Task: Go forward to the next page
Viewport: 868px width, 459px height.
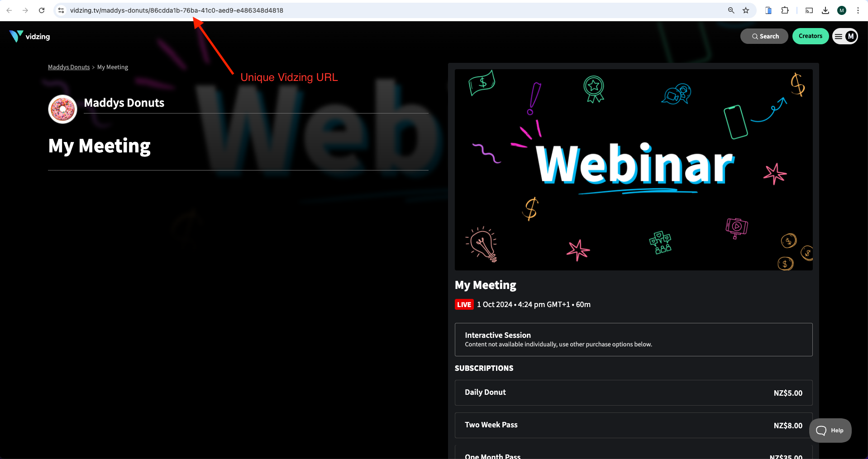Action: coord(25,10)
